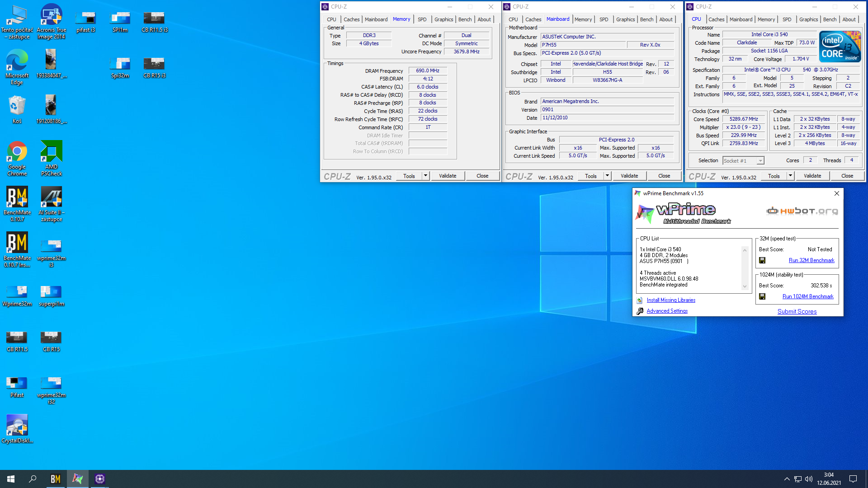Click scroll up arrow in CPU List box
Viewport: 868px width, 488px height.
pyautogui.click(x=745, y=250)
